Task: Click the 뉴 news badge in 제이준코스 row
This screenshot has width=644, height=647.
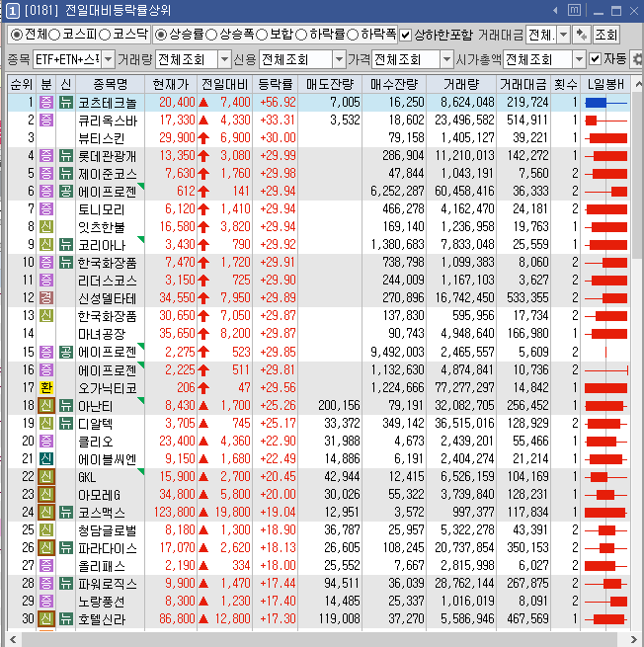Action: [x=66, y=174]
